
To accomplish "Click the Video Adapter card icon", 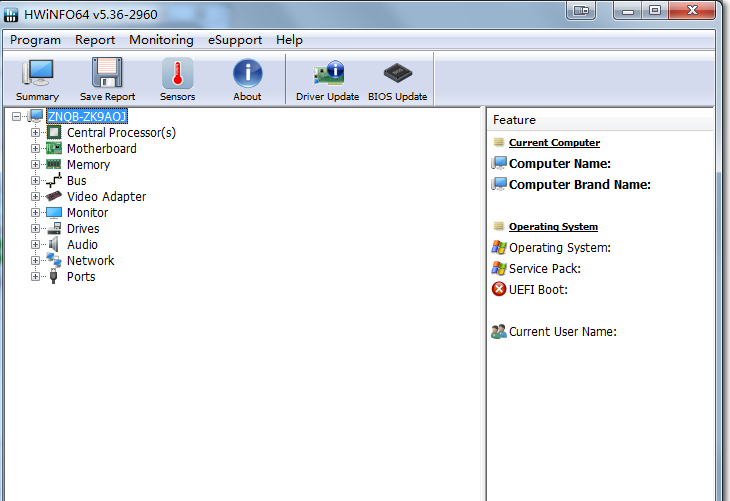I will click(x=54, y=196).
